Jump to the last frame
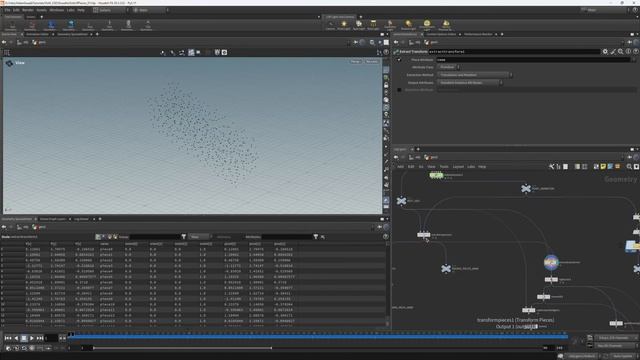Image resolution: width=640 pixels, height=360 pixels. point(40,338)
